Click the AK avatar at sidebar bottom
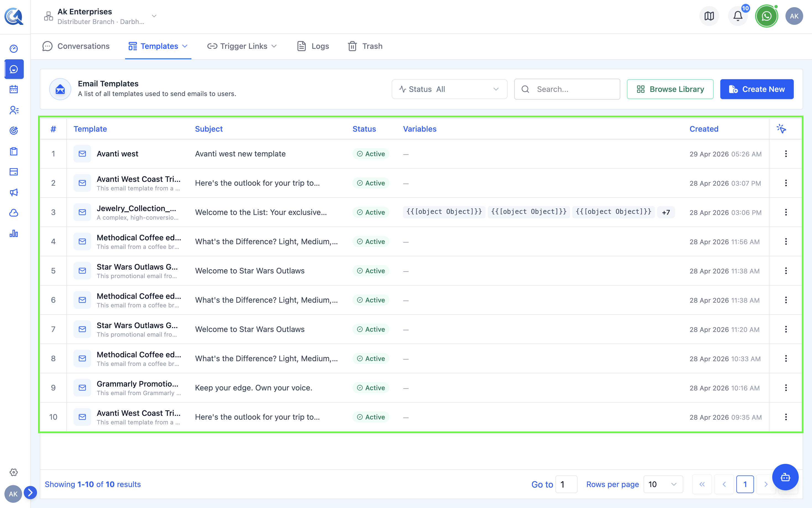Viewport: 812px width, 508px height. click(13, 494)
